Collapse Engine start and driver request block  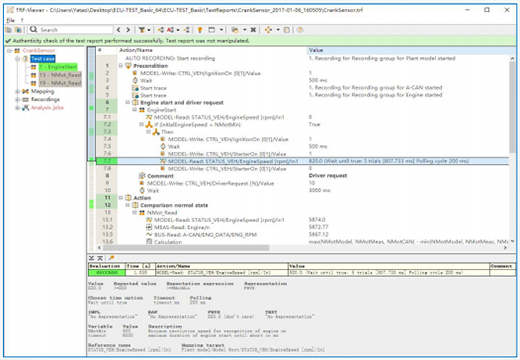(x=128, y=102)
